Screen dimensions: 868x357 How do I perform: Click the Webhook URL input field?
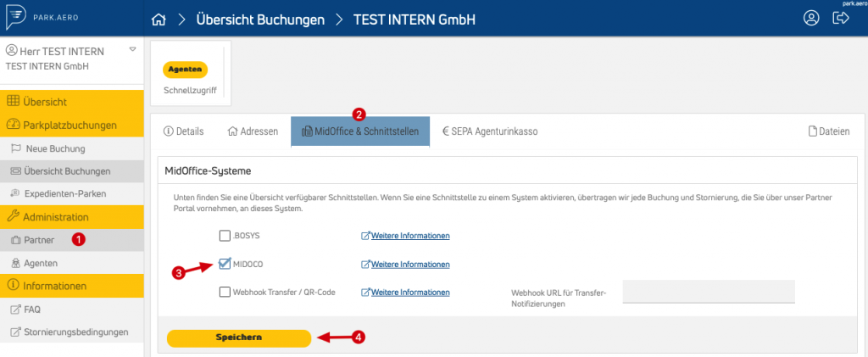709,292
